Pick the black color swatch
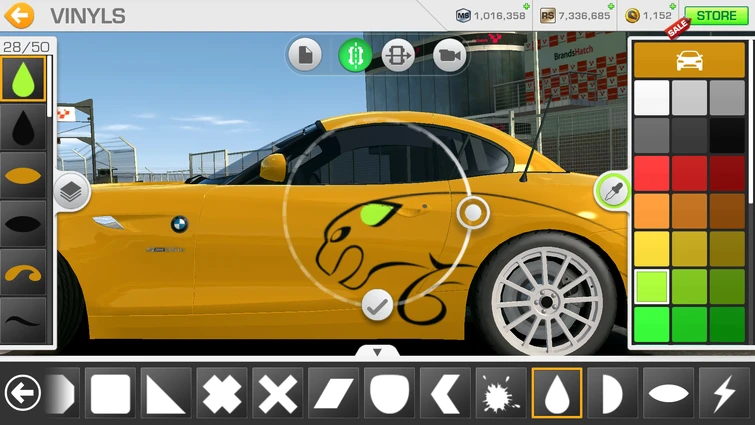The height and width of the screenshot is (425, 755). coord(727,135)
